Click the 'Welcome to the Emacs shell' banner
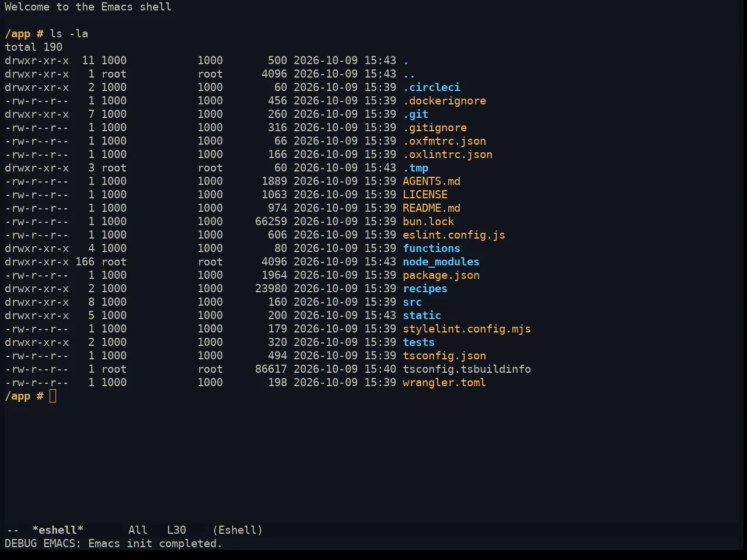The width and height of the screenshot is (747, 560). point(88,7)
